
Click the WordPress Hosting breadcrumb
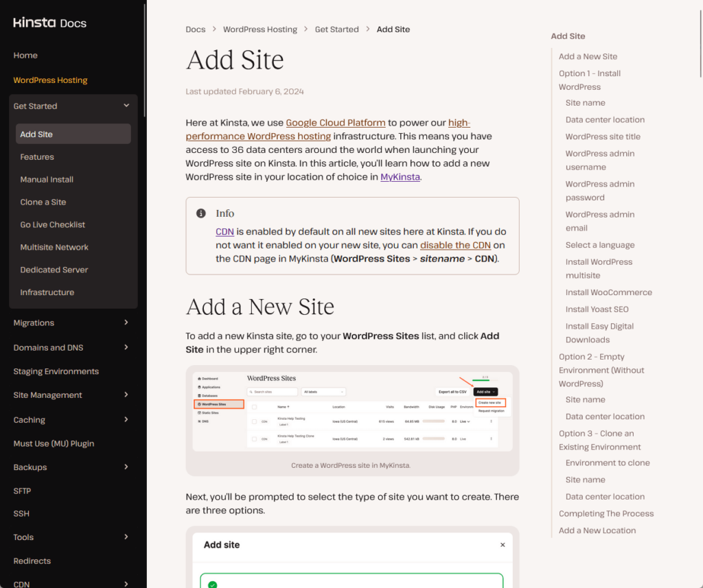[x=260, y=29]
